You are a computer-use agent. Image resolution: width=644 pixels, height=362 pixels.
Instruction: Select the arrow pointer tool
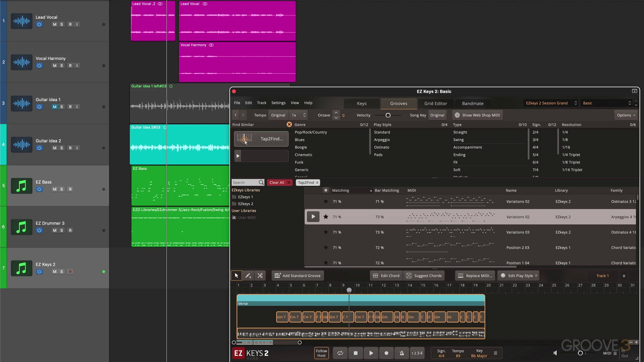click(236, 276)
